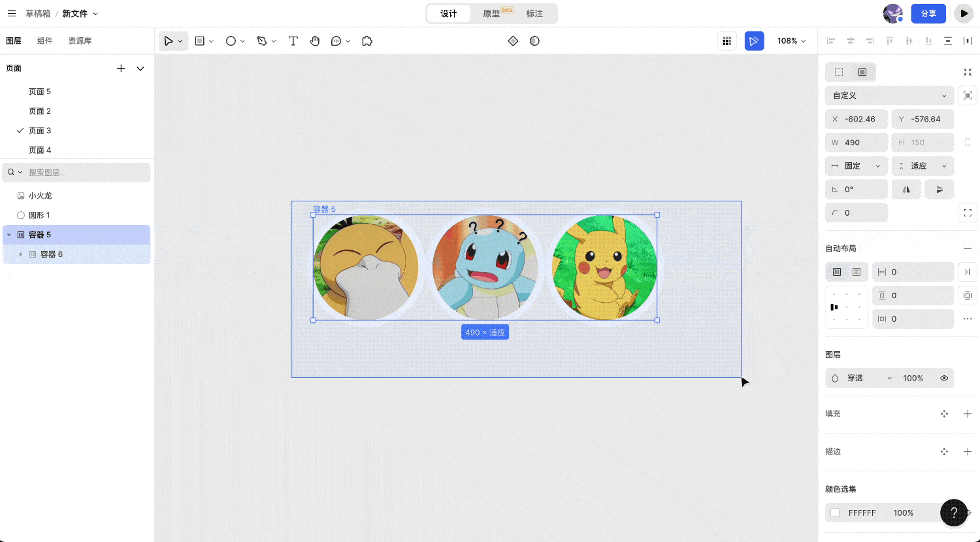Select the comment tool
Screen dimensions: 980x542
(336, 41)
